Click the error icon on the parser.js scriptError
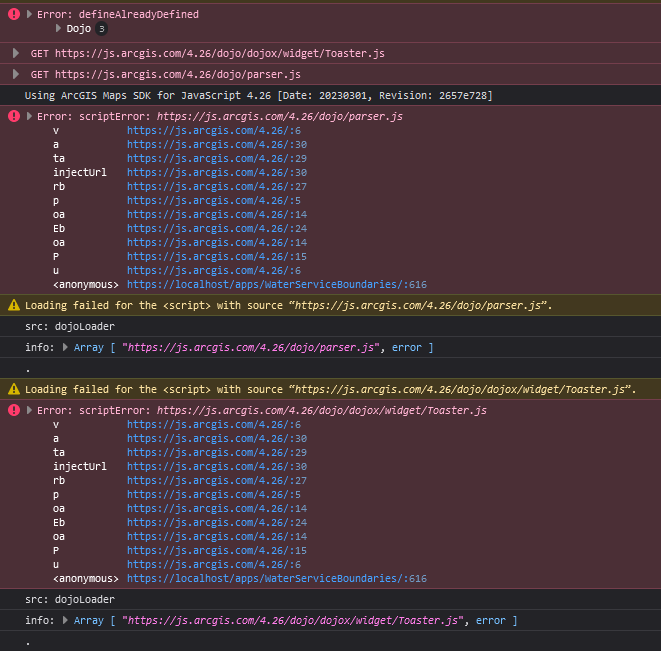661x651 pixels. 14,116
